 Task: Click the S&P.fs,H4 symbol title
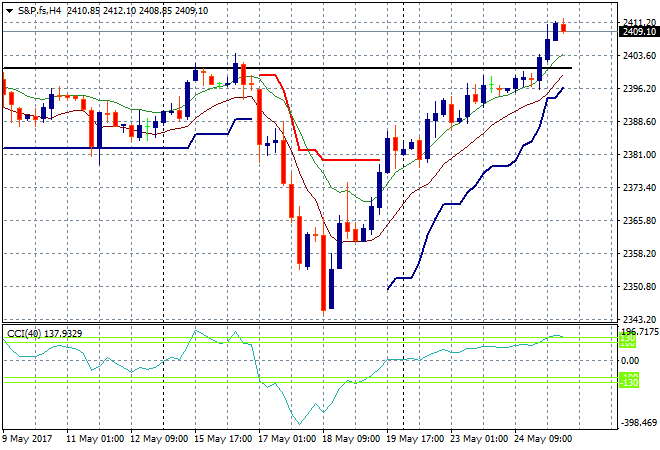coord(39,11)
